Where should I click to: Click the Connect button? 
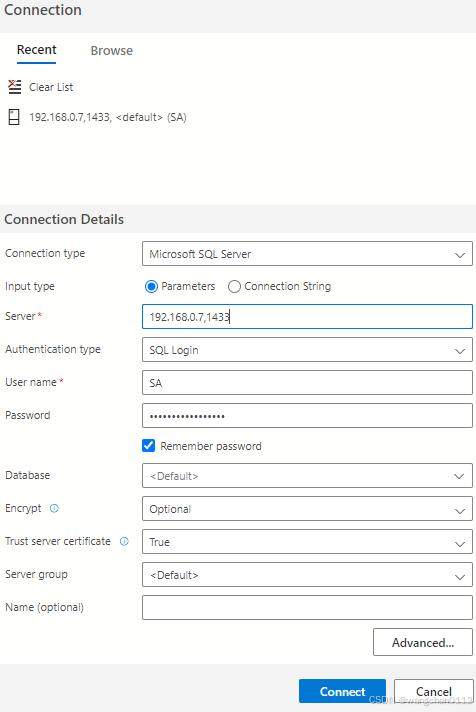tap(342, 691)
